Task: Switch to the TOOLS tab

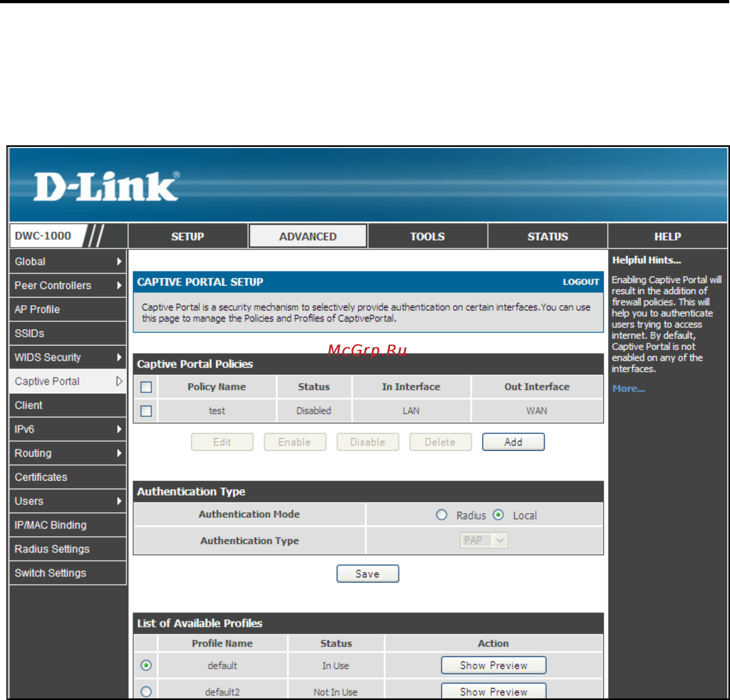Action: coord(428,236)
